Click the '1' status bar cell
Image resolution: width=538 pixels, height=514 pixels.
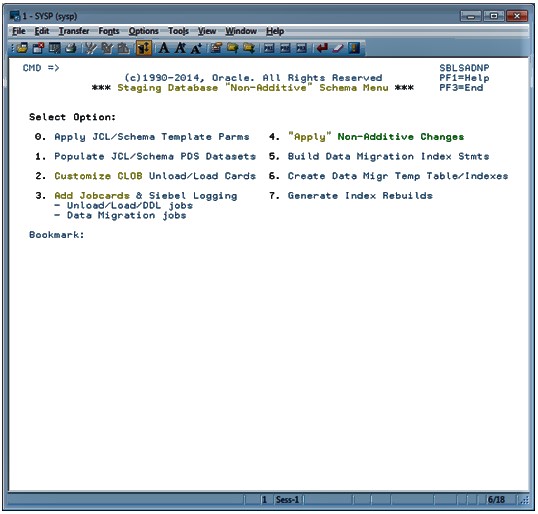(x=264, y=500)
